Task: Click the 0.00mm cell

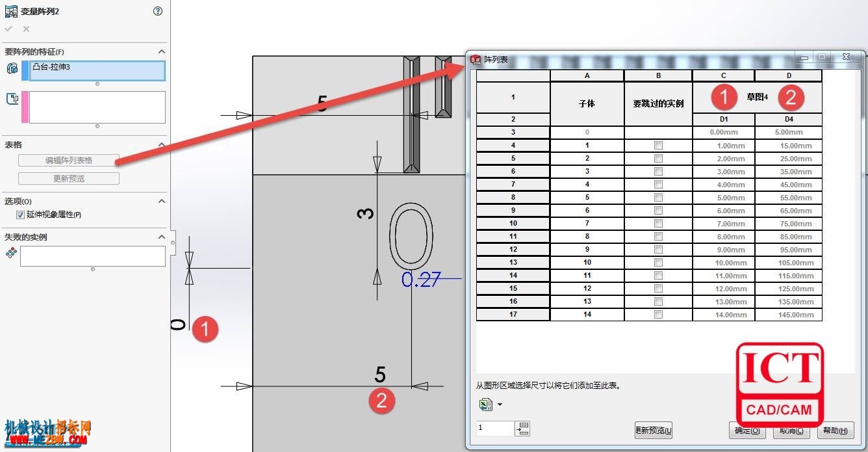Action: [724, 133]
